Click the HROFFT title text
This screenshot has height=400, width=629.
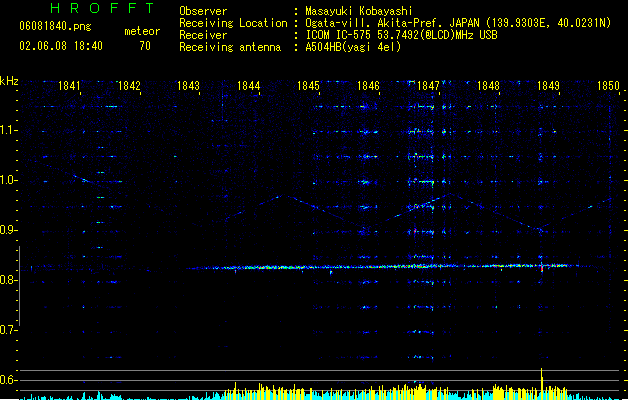[x=103, y=8]
